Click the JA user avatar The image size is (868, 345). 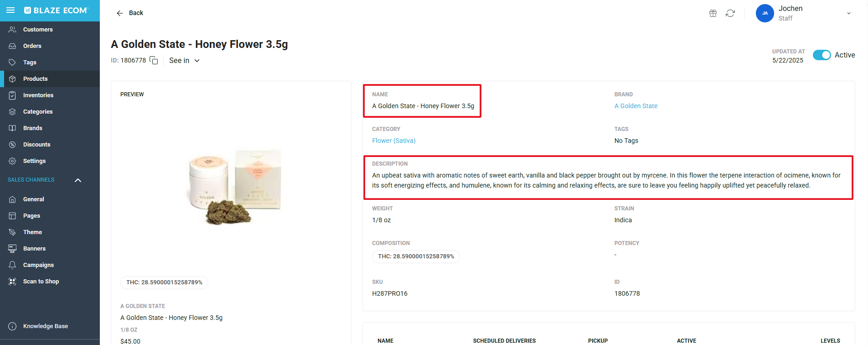(x=765, y=13)
